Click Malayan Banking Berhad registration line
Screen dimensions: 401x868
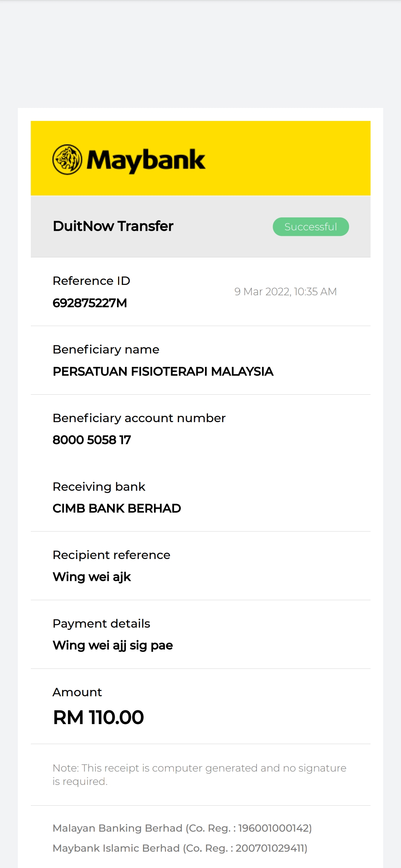[x=182, y=828]
